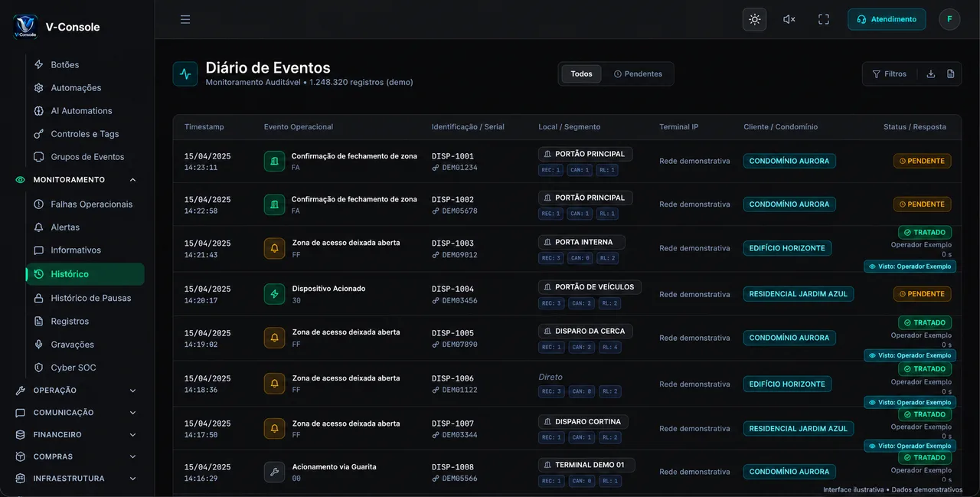The width and height of the screenshot is (980, 497).
Task: Click CONDOMÍNIO AURORA tag for DISP-1008
Action: coord(789,472)
